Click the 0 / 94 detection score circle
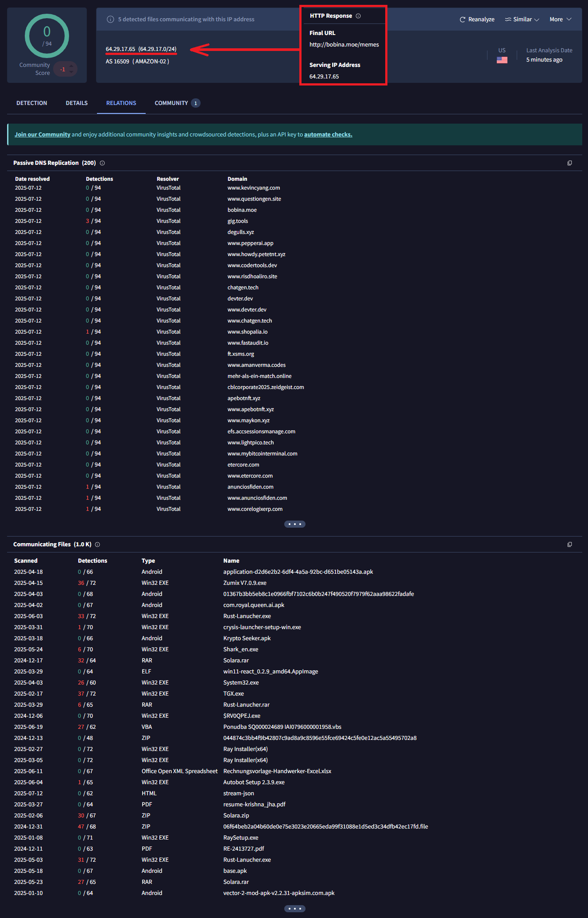 (x=47, y=36)
